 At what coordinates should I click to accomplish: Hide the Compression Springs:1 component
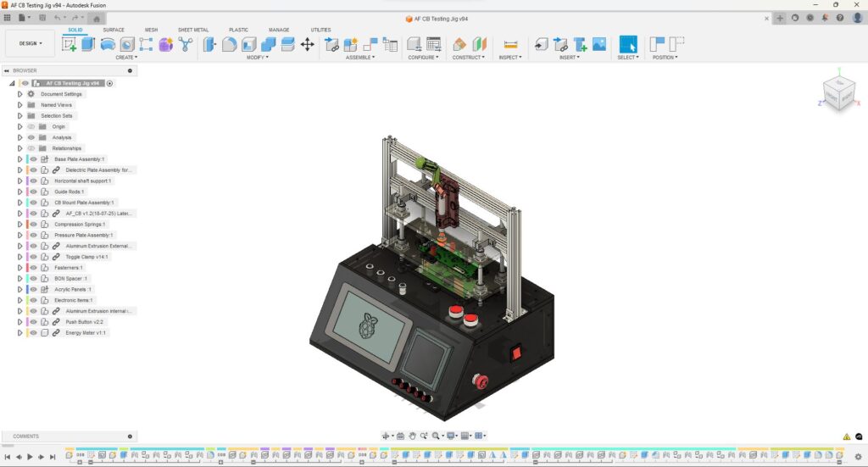pos(34,224)
